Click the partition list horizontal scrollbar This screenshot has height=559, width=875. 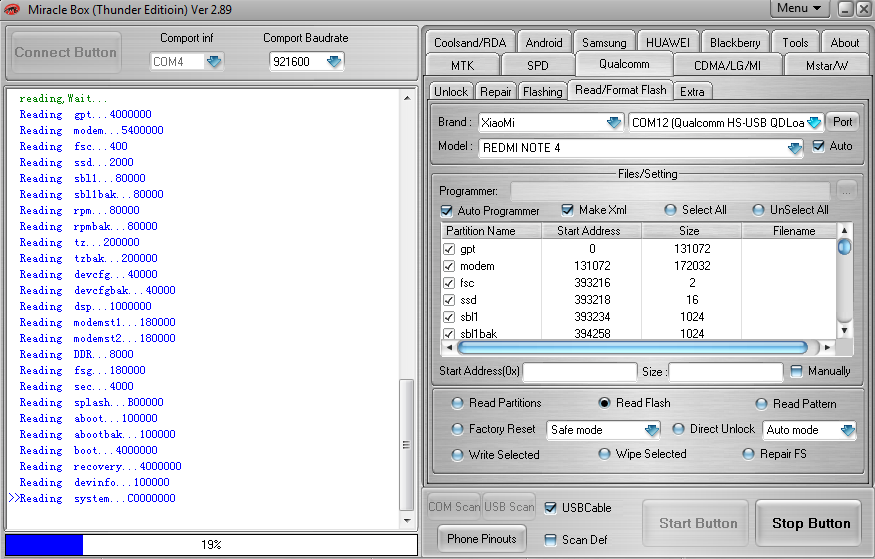632,348
